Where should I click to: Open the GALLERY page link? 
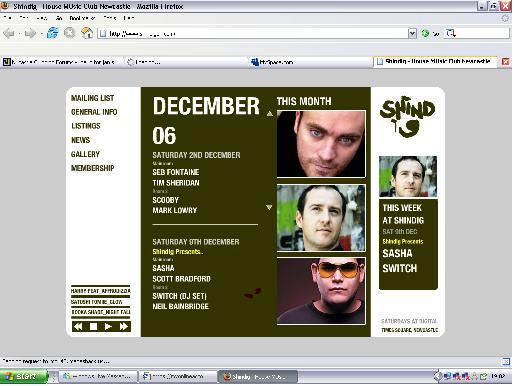click(85, 154)
